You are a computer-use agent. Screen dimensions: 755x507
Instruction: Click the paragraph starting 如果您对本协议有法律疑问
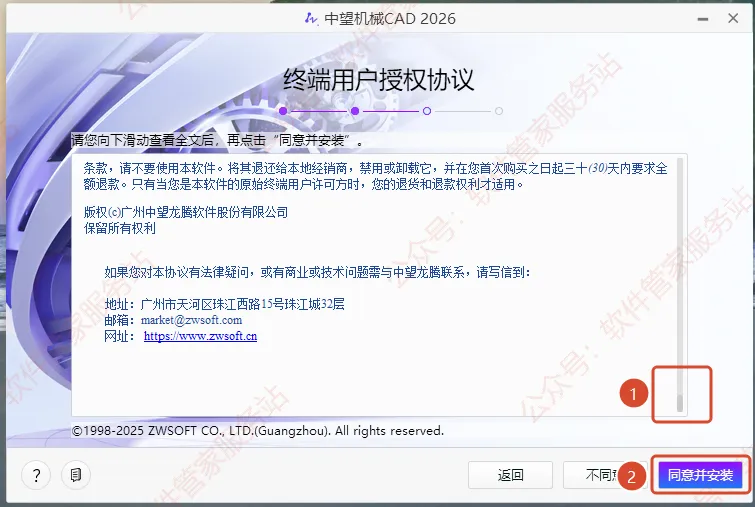point(317,273)
